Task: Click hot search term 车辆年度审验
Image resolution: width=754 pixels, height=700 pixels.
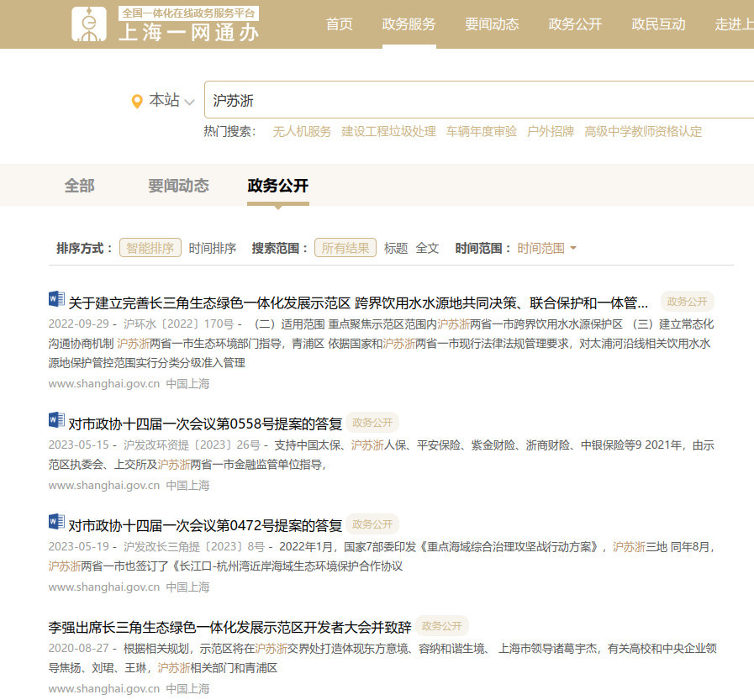Action: 482,131
